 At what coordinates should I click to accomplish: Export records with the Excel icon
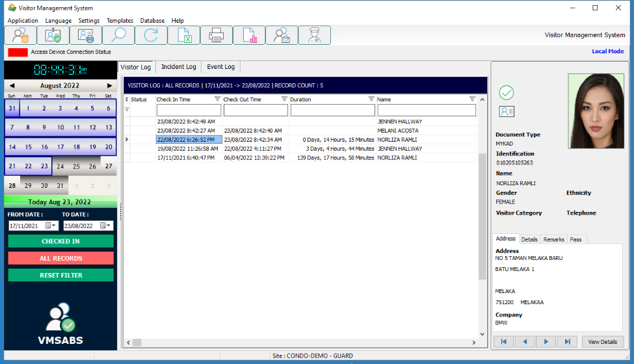click(184, 35)
